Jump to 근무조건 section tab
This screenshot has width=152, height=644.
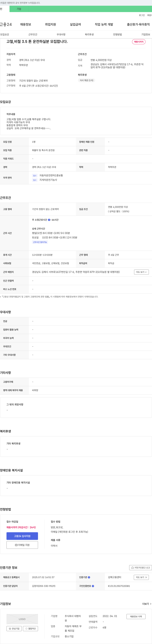click(33, 34)
